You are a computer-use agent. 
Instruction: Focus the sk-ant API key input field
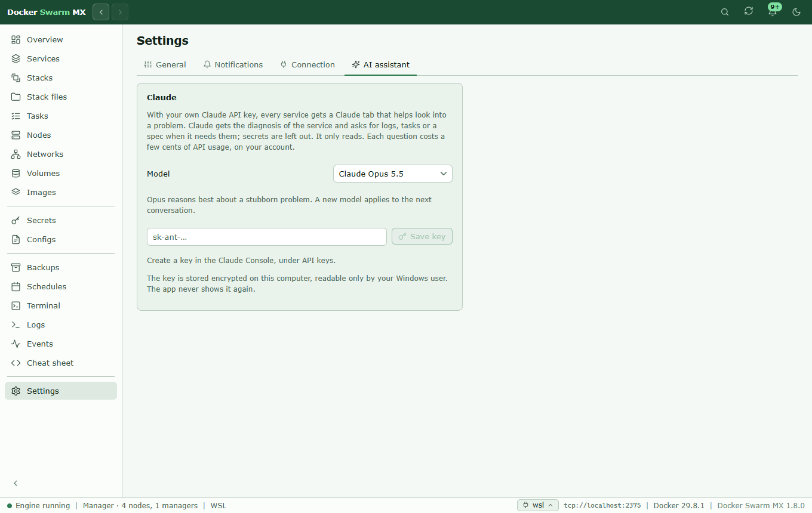pyautogui.click(x=267, y=236)
